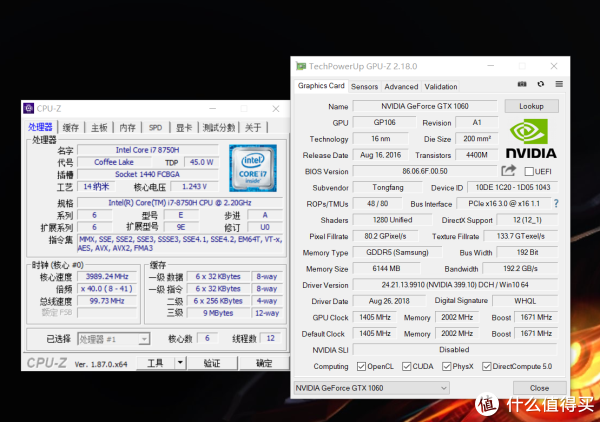This screenshot has width=600, height=422.
Task: Select the 显卡 tab in CPU-Z
Action: tap(184, 127)
